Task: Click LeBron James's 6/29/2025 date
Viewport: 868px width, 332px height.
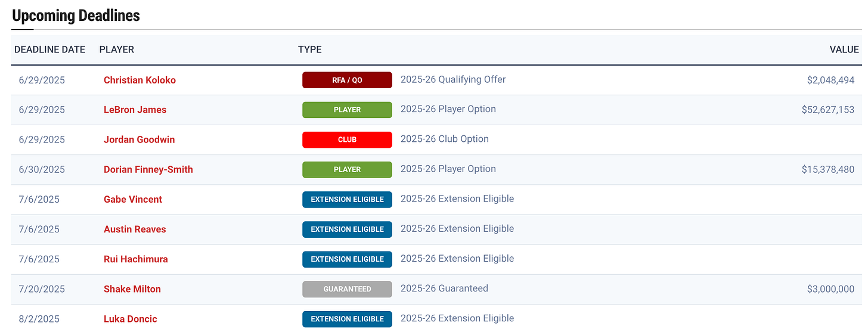Action: [x=42, y=110]
